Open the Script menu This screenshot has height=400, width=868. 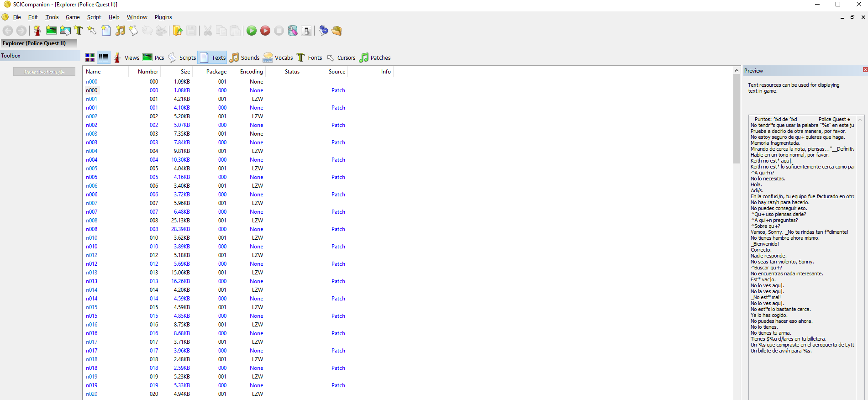point(94,17)
